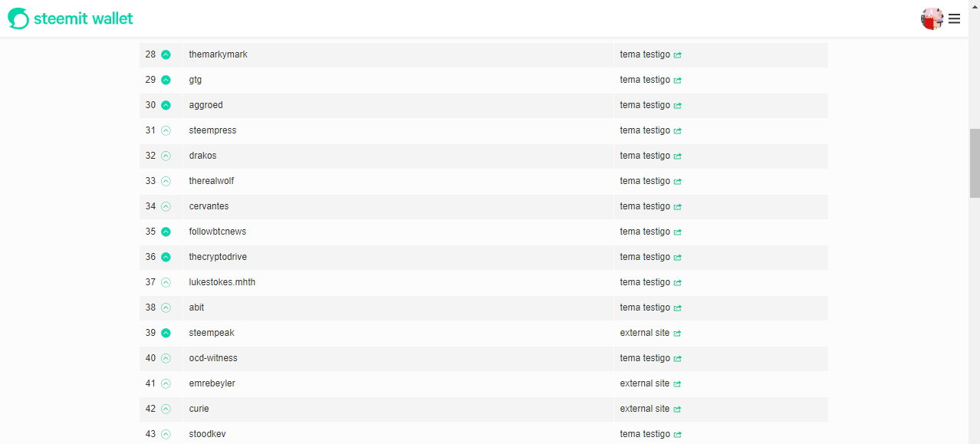980x444 pixels.
Task: Open steempeak account link
Action: point(212,333)
